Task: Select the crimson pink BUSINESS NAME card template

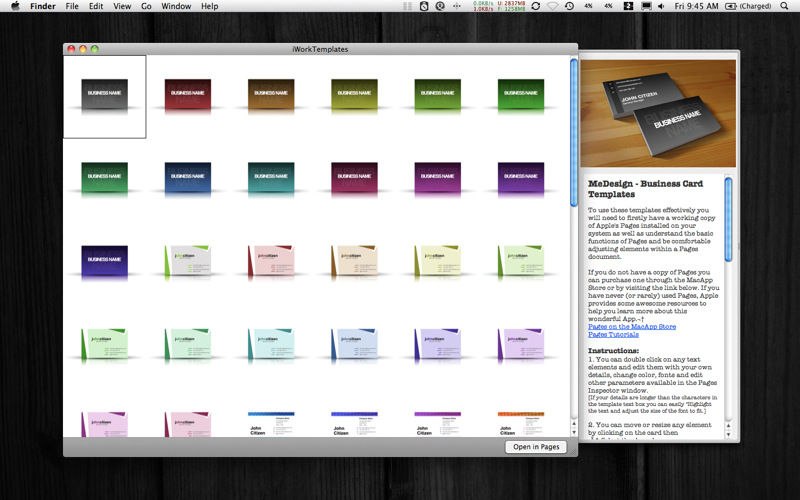Action: coord(354,178)
